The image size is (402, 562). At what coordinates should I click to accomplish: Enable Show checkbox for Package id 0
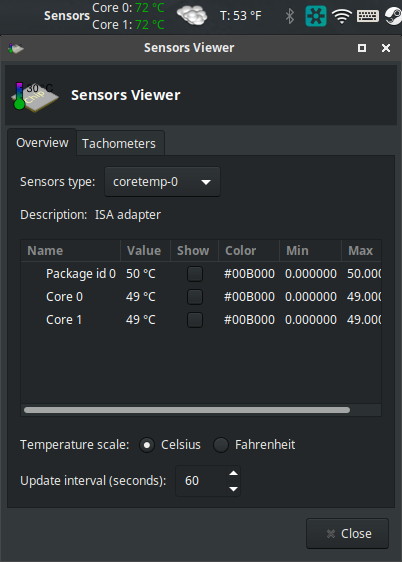[195, 274]
